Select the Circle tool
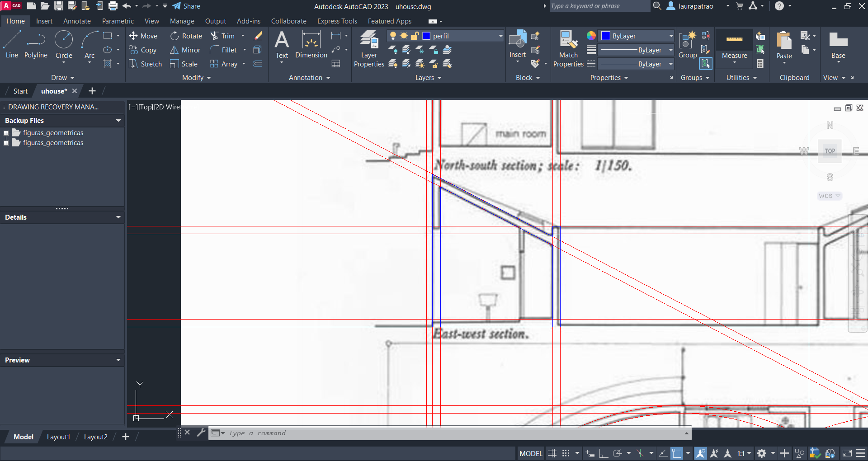The height and width of the screenshot is (461, 868). pyautogui.click(x=64, y=45)
